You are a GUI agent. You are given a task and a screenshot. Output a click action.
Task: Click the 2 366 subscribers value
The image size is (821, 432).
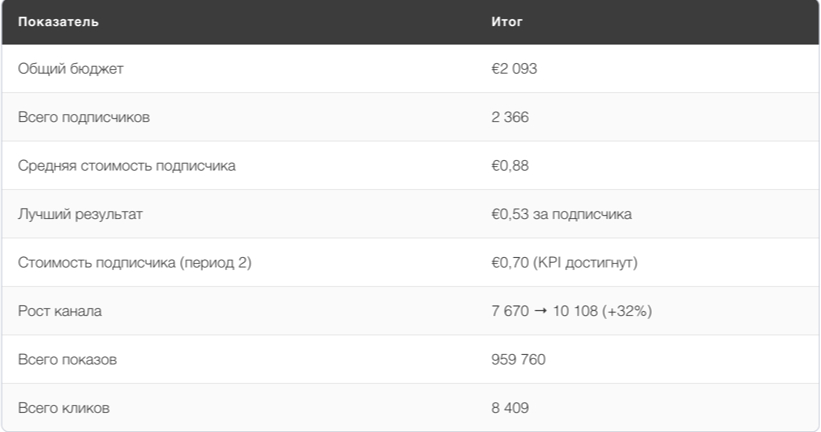[x=510, y=117]
